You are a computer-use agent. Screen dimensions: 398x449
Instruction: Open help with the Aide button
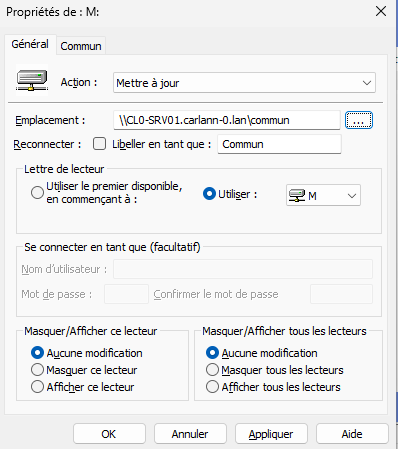pyautogui.click(x=352, y=434)
